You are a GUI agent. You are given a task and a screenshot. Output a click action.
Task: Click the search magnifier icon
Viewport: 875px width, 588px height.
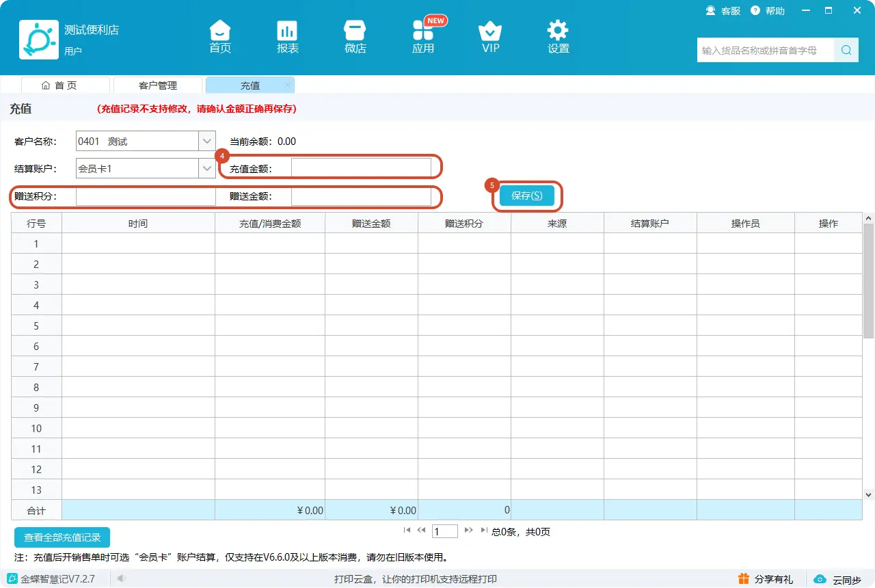[x=846, y=50]
